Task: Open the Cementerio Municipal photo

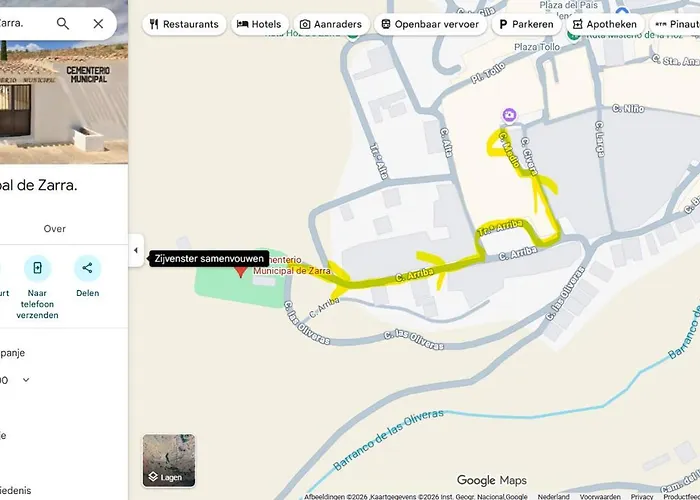Action: point(64,102)
